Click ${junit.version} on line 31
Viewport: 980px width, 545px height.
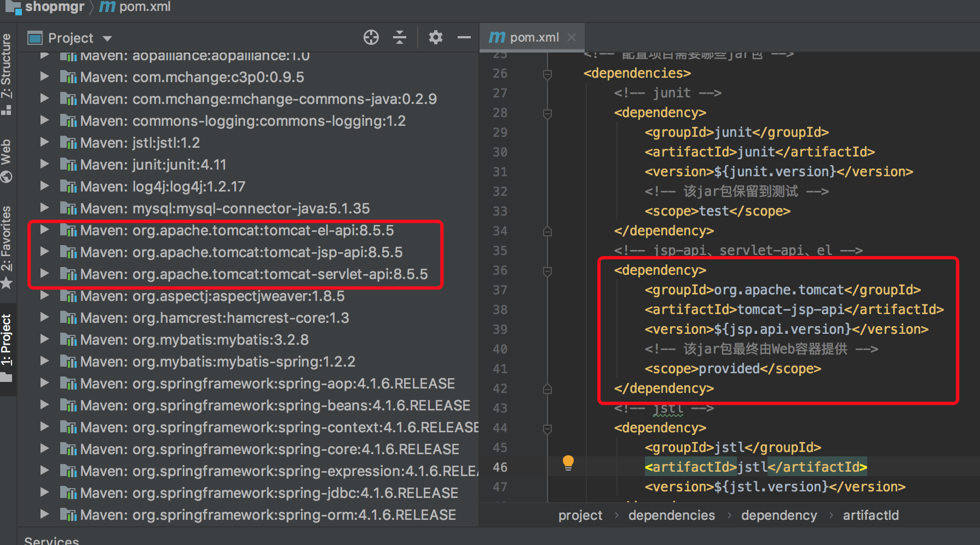775,172
